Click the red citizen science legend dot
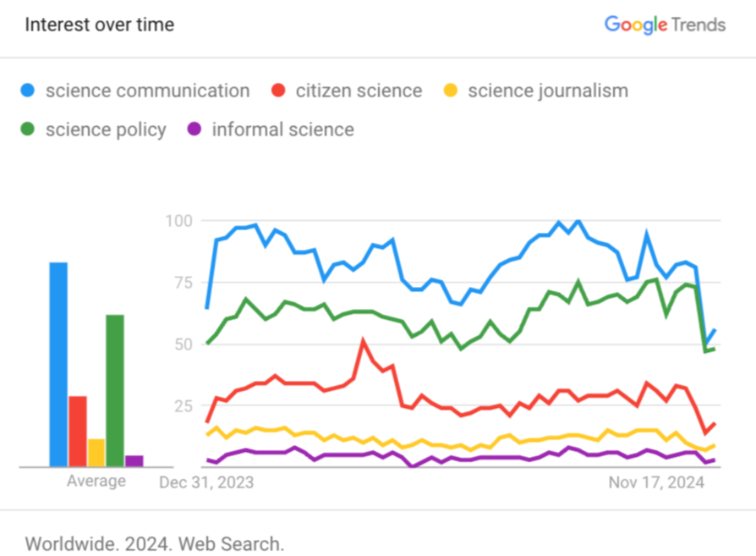This screenshot has height=556, width=756. 278,91
